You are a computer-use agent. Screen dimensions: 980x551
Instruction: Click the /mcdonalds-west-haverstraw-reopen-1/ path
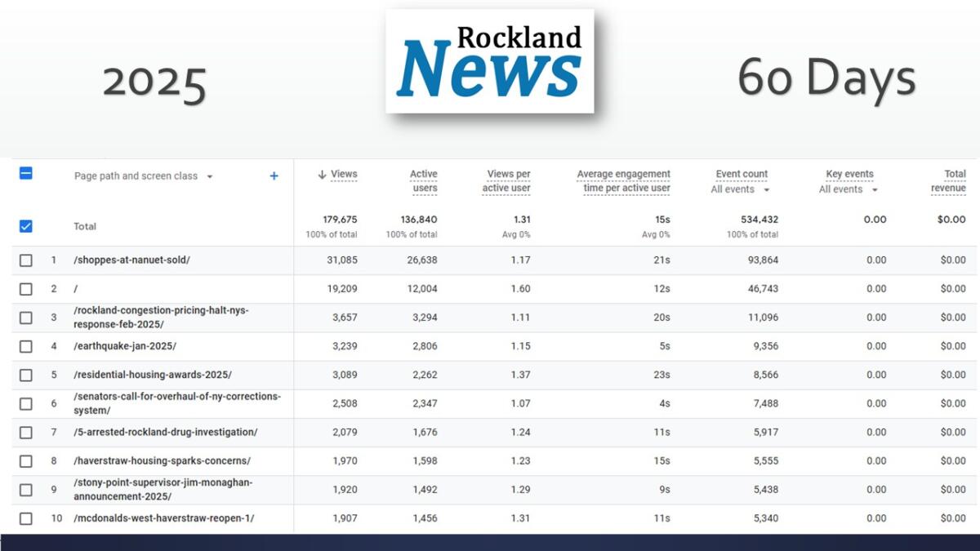[163, 518]
